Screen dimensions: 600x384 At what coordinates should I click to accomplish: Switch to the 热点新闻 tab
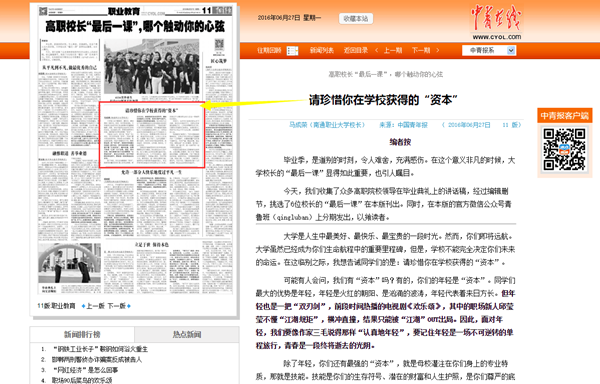click(x=187, y=335)
